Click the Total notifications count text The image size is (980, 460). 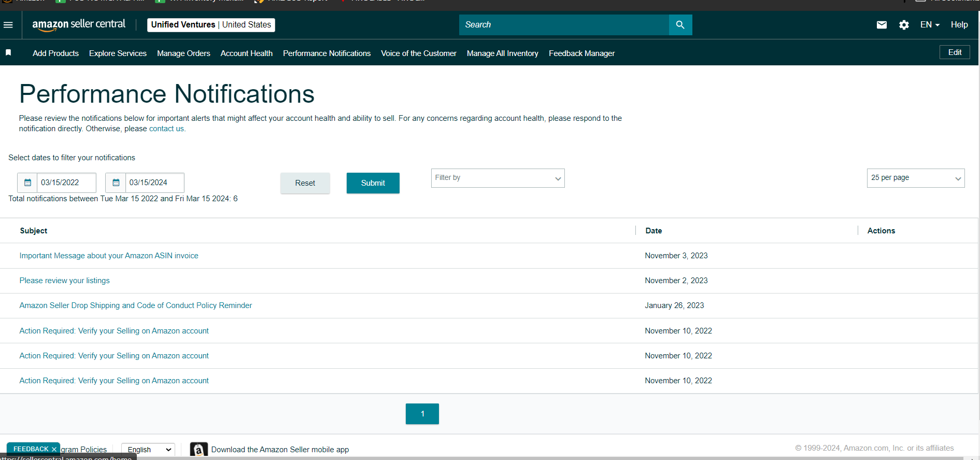point(123,199)
